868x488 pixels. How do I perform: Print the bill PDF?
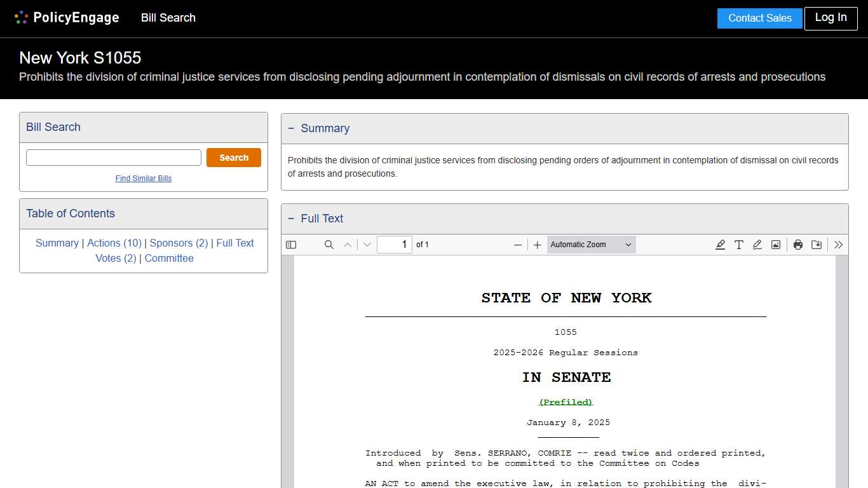(798, 245)
